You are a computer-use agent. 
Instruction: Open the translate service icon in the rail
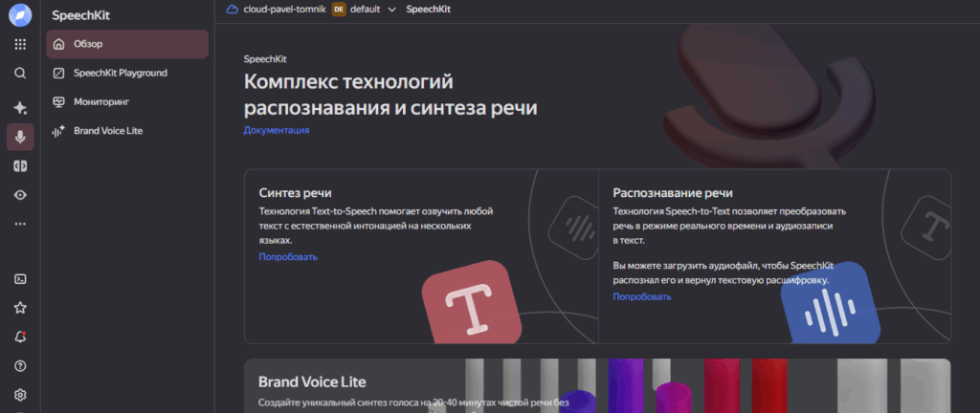pos(20,166)
